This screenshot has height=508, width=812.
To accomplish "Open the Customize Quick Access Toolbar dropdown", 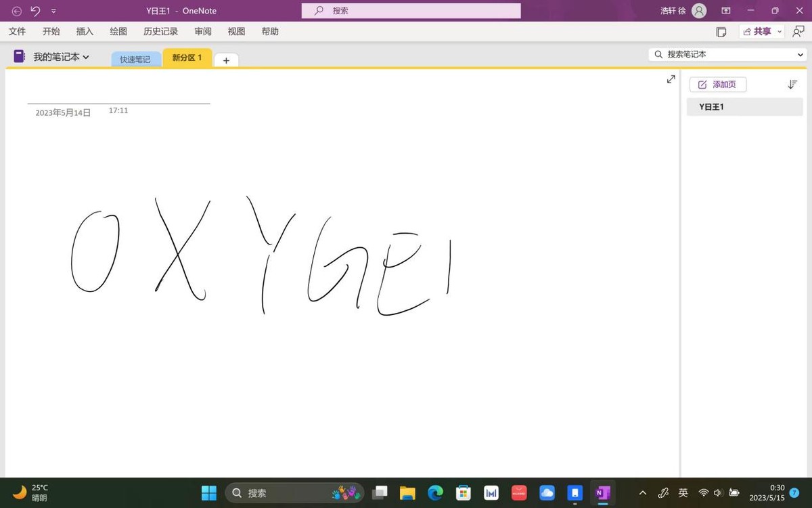I will pyautogui.click(x=54, y=11).
